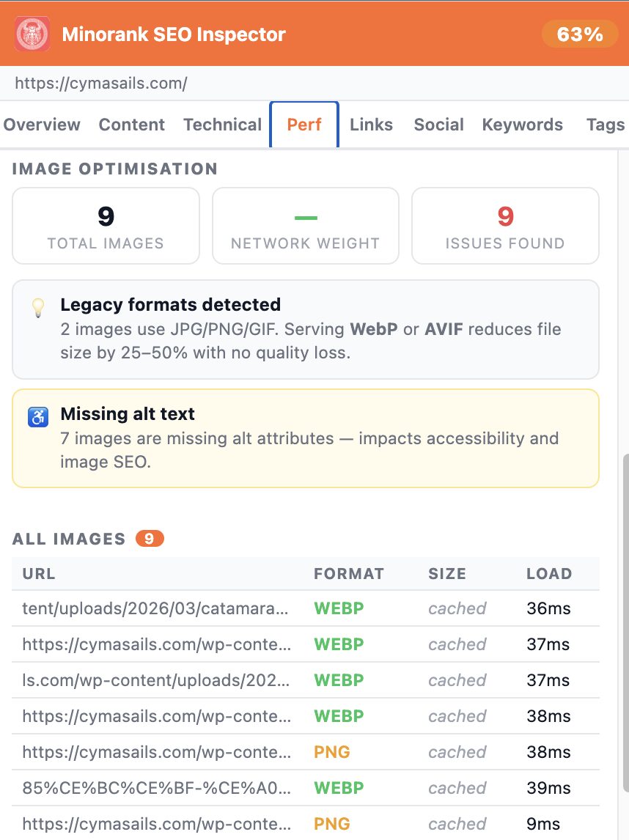Viewport: 629px width, 840px height.
Task: Click the lightbulb icon in Legacy formats notice
Action: click(x=38, y=308)
